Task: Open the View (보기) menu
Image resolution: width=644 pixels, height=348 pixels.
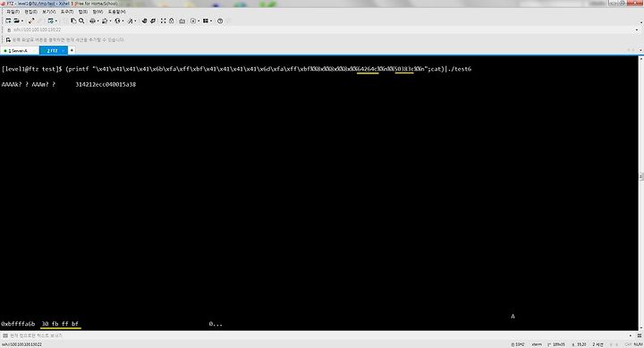Action: click(49, 12)
